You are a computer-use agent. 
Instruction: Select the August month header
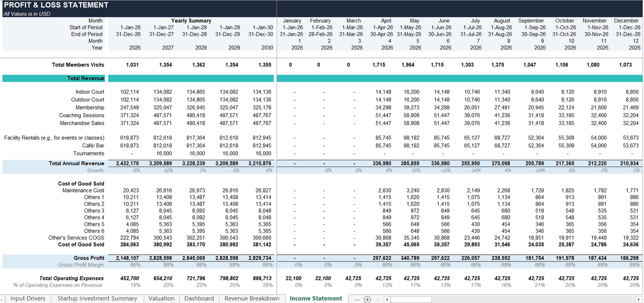click(x=502, y=21)
